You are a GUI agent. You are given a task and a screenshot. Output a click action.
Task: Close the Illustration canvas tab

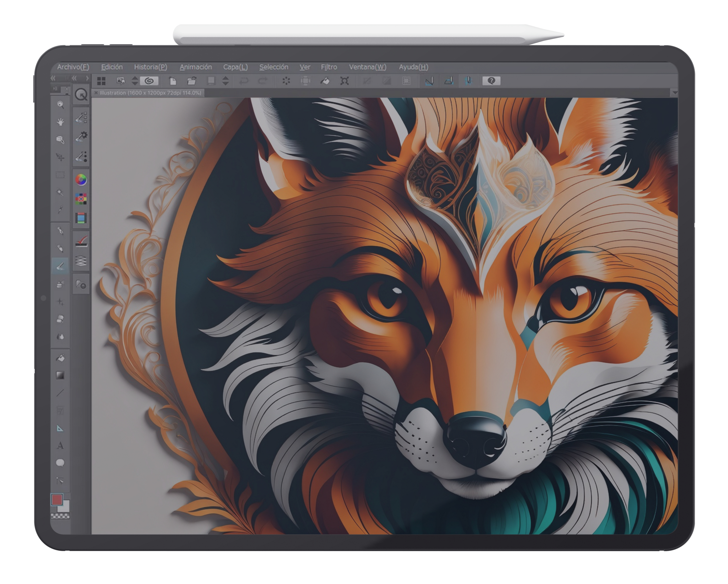96,93
